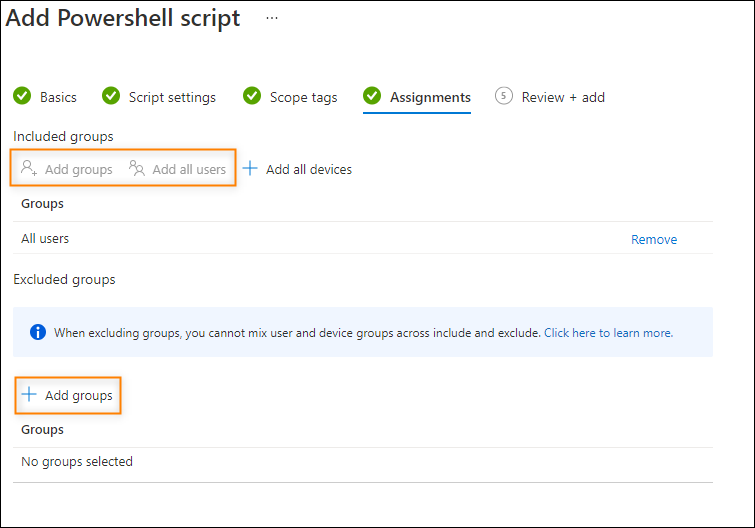Open the ellipsis menu beside the title
The width and height of the screenshot is (755, 528).
pos(272,18)
